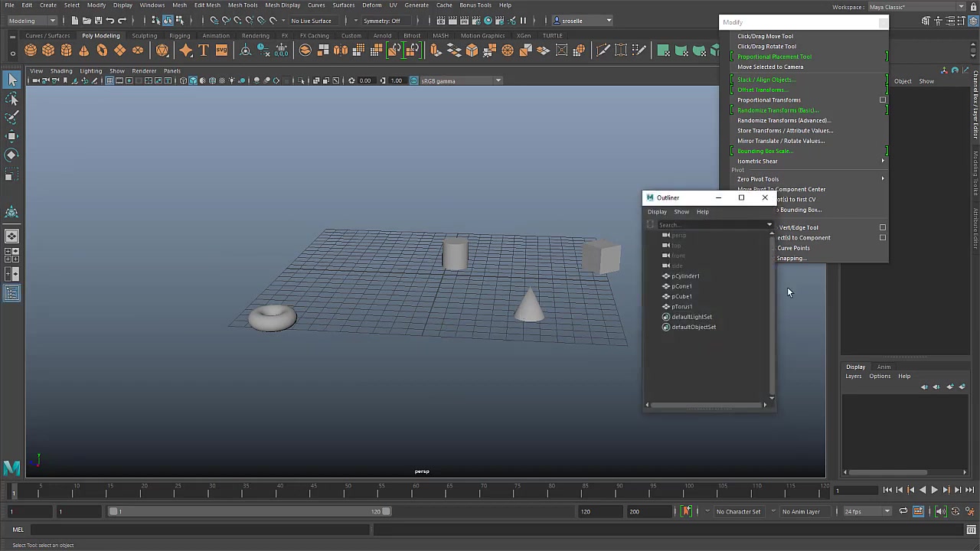Image resolution: width=980 pixels, height=551 pixels.
Task: Select the polygon Type text tool
Action: [204, 51]
